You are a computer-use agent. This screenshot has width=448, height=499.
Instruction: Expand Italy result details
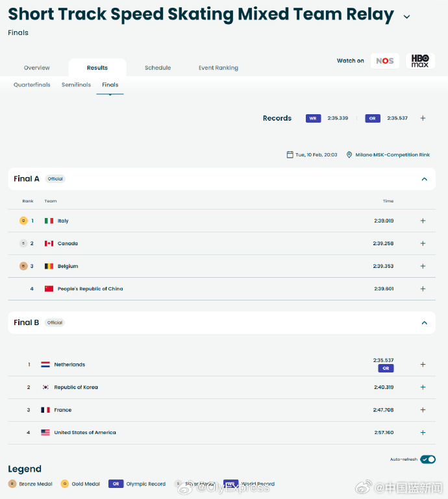[x=423, y=221]
